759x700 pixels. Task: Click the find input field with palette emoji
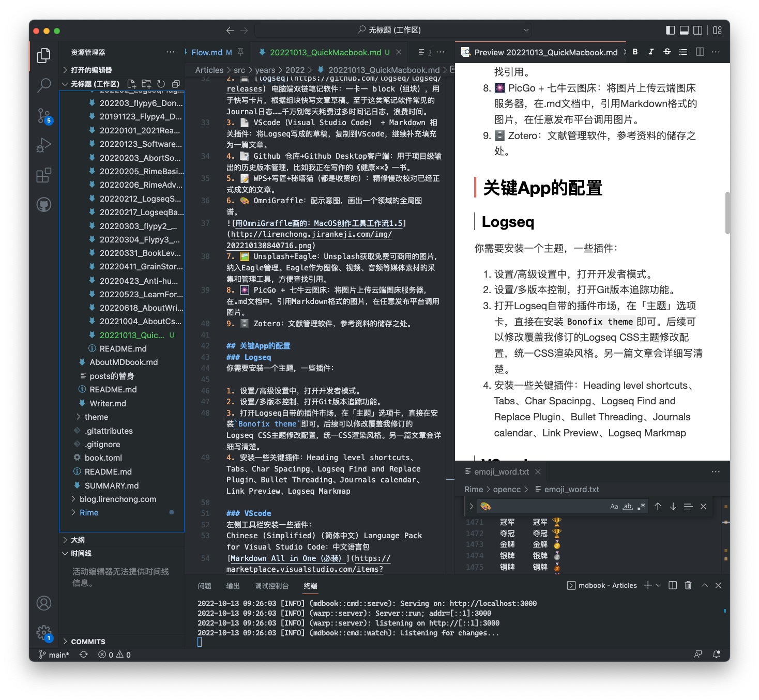(543, 506)
